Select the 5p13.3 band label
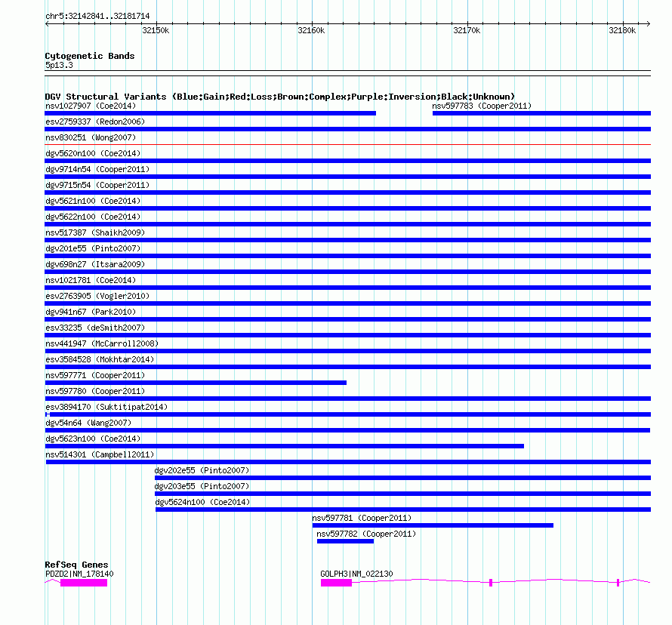Screen dimensions: 672x625 pyautogui.click(x=59, y=65)
